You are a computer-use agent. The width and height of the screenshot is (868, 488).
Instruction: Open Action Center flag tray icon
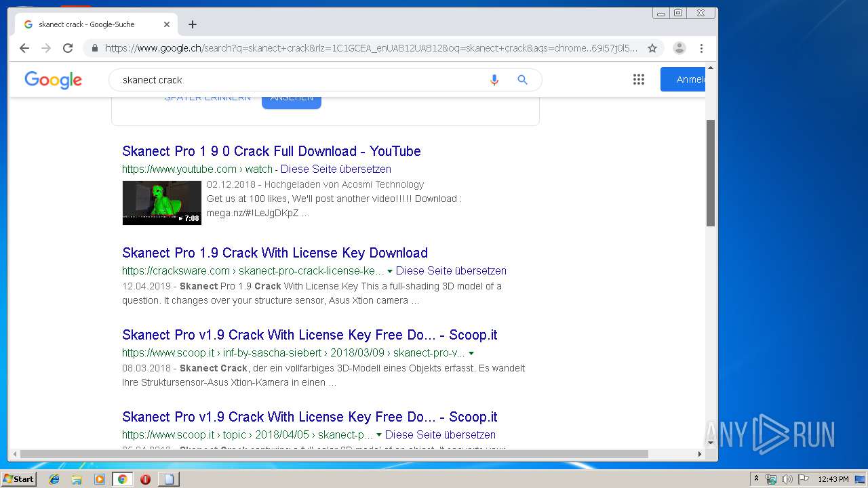pos(804,479)
